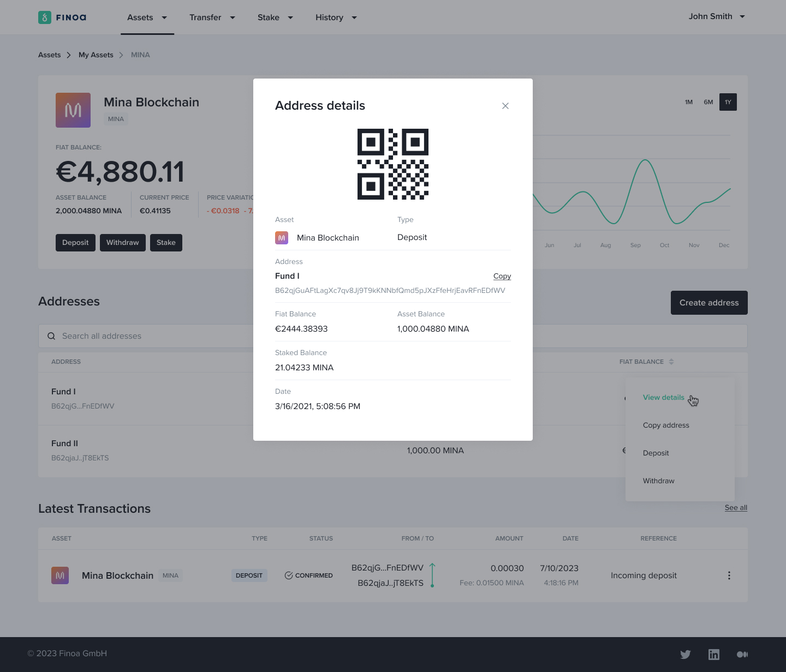Choose Withdraw from the context menu
The width and height of the screenshot is (786, 672).
click(658, 481)
